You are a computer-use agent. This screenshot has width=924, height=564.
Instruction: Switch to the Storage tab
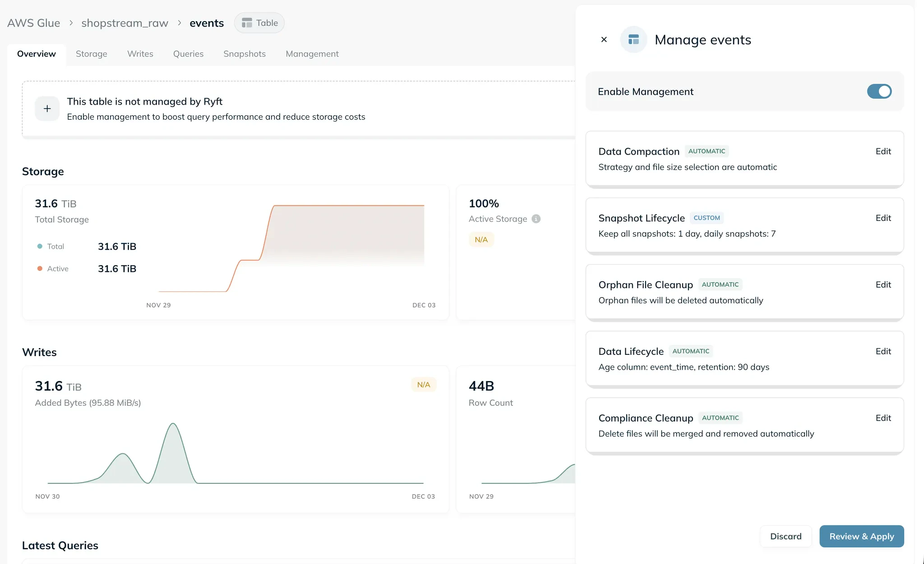(92, 54)
